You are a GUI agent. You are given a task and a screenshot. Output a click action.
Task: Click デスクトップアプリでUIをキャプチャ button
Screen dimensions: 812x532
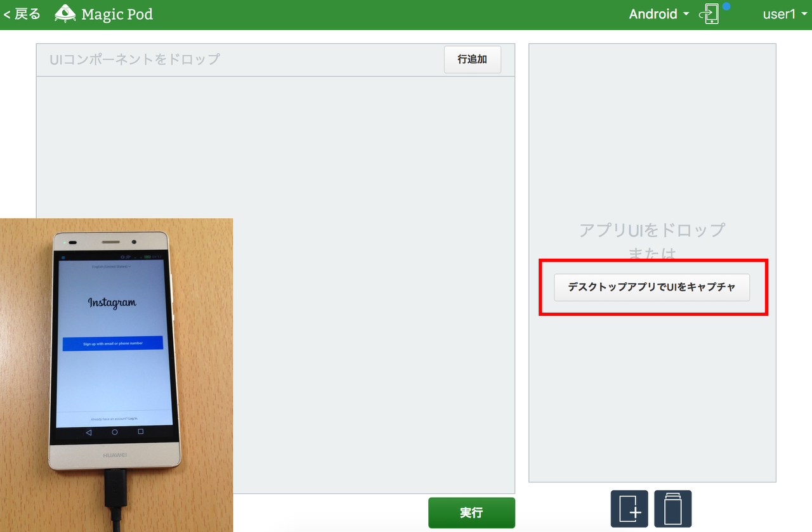pos(652,287)
